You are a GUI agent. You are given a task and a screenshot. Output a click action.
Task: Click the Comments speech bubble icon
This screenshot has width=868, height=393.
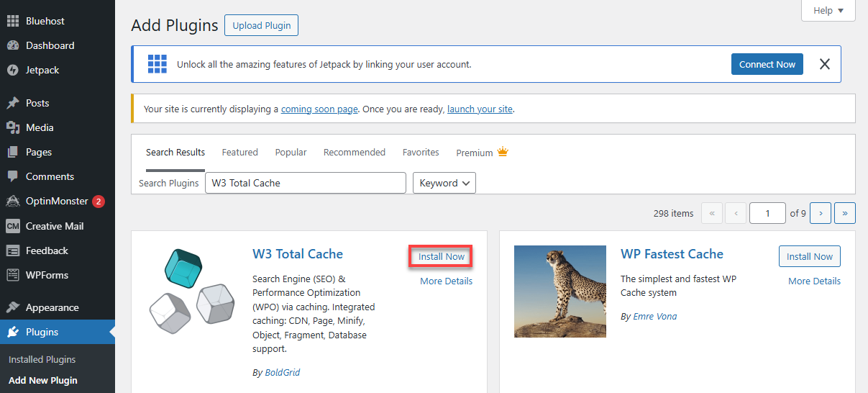[13, 176]
